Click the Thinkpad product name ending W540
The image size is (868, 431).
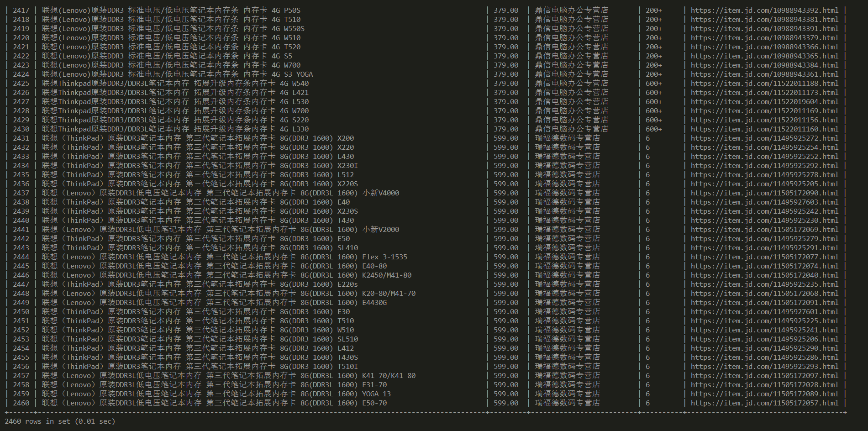pyautogui.click(x=175, y=83)
